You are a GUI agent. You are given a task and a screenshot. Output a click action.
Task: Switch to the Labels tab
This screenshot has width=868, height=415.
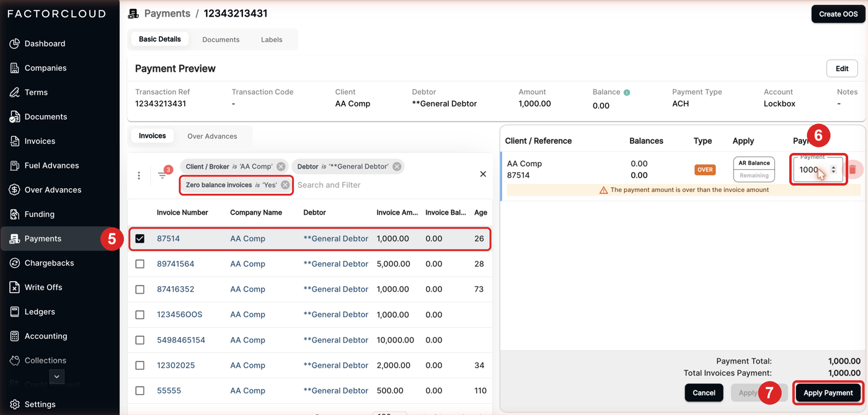pyautogui.click(x=272, y=40)
